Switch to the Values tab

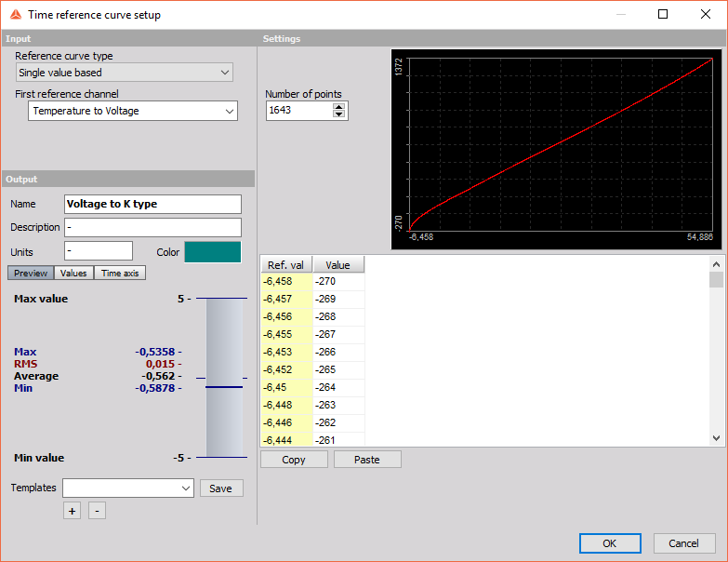(73, 274)
